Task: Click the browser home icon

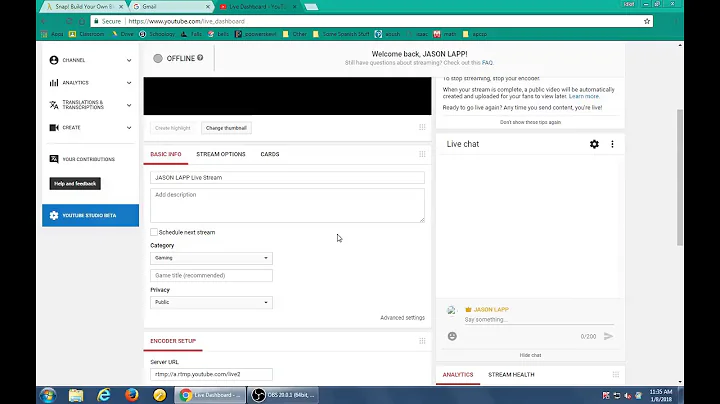Action: (82, 21)
